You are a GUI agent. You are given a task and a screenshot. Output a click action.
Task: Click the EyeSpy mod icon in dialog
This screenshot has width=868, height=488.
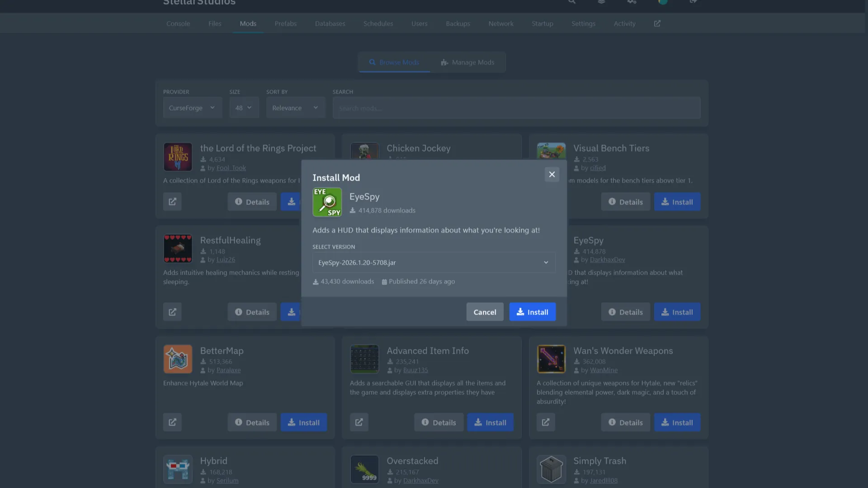pos(327,202)
